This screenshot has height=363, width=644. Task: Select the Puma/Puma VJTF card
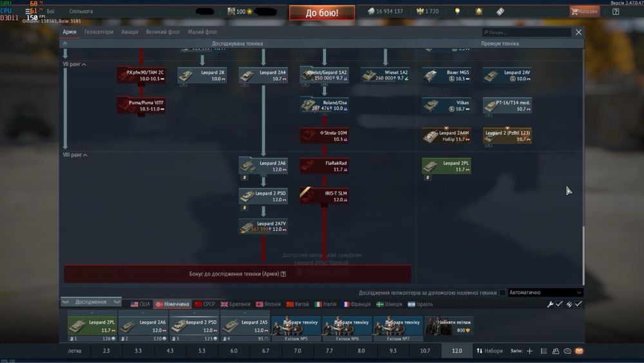(141, 105)
